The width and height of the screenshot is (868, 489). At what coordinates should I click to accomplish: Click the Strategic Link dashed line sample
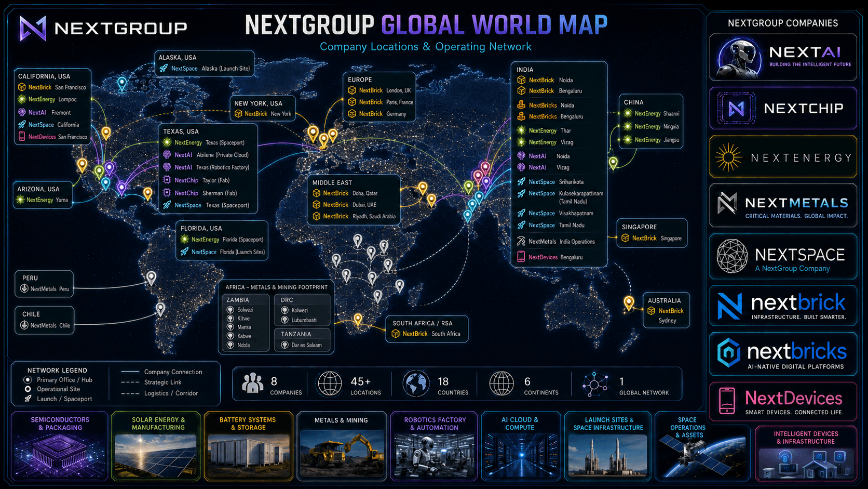[x=130, y=382]
